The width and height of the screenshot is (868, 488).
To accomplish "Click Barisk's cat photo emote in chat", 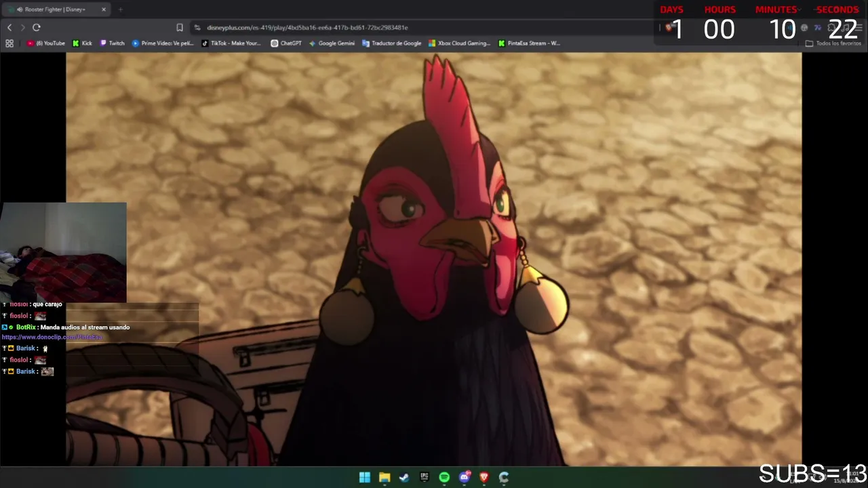I will pyautogui.click(x=47, y=371).
